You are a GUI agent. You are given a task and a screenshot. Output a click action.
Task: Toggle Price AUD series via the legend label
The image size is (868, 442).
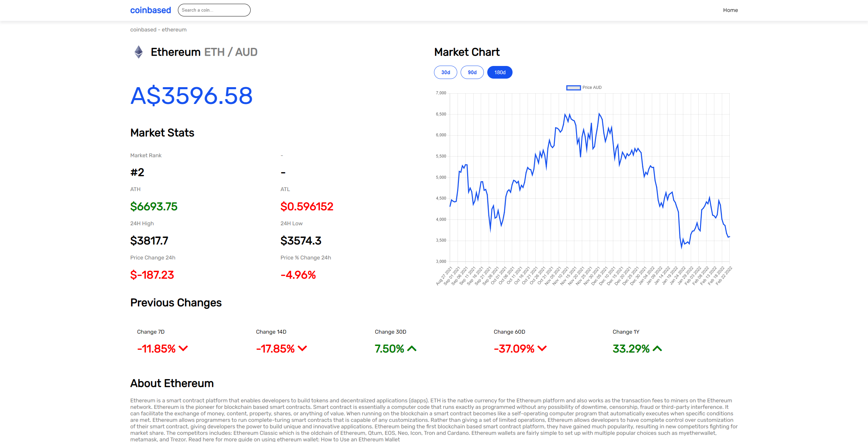pos(592,88)
